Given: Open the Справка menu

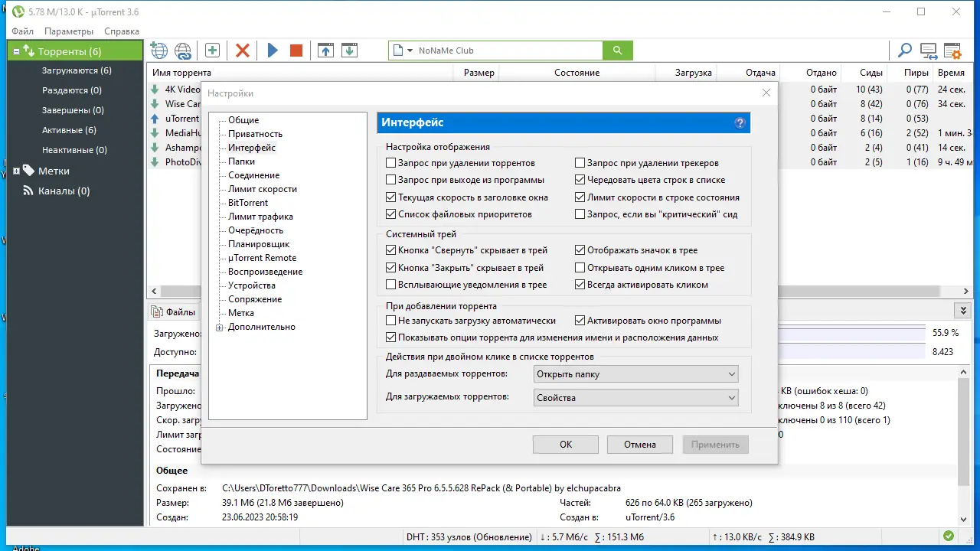Looking at the screenshot, I should pyautogui.click(x=122, y=31).
